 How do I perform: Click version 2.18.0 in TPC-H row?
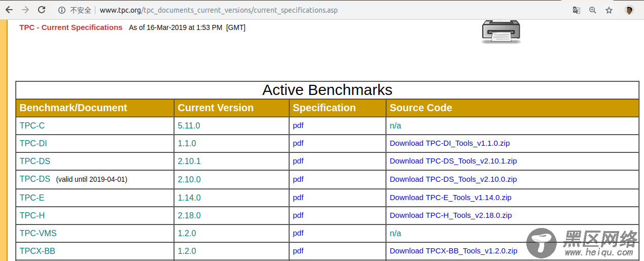(189, 215)
